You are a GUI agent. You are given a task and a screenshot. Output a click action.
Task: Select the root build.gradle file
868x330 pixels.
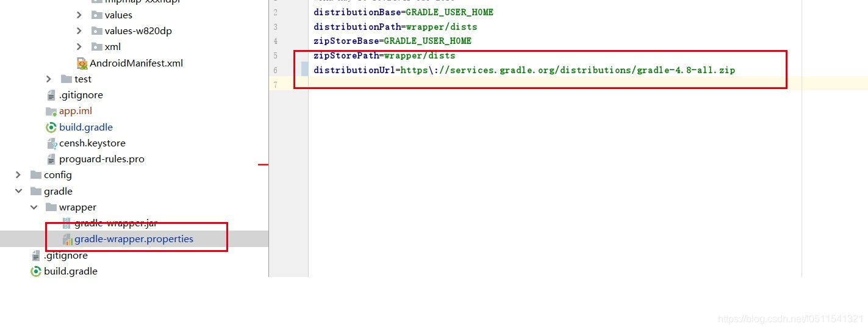pyautogui.click(x=71, y=271)
